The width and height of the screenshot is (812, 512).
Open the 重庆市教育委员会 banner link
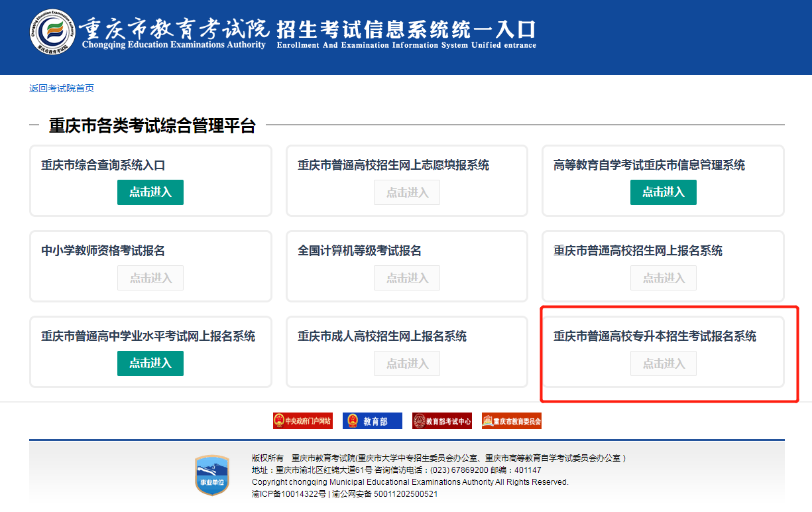tap(511, 421)
